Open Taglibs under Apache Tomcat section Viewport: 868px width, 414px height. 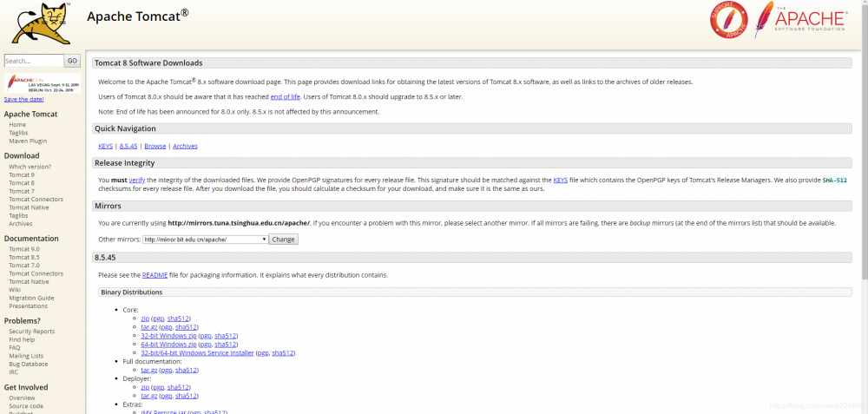18,133
